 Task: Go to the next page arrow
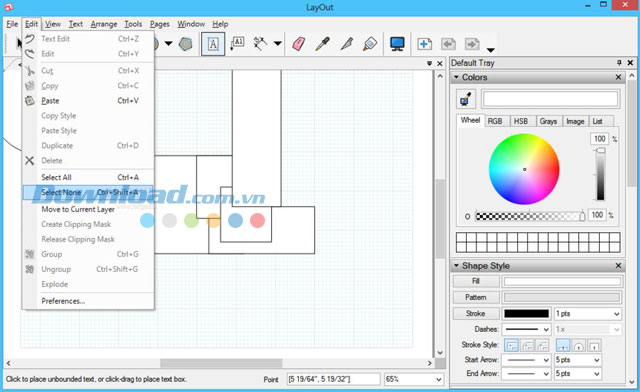(x=472, y=44)
